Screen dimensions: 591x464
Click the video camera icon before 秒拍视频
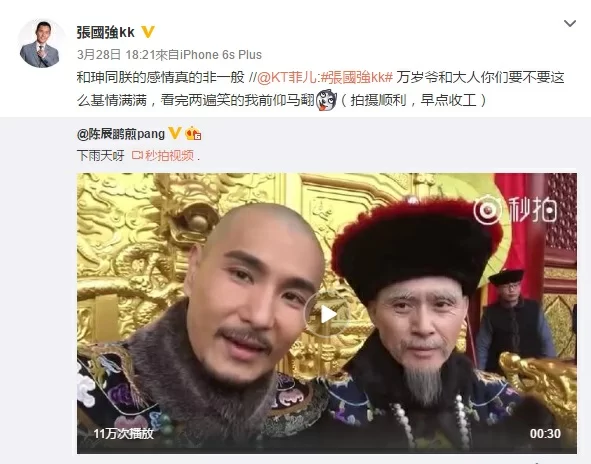pos(137,155)
